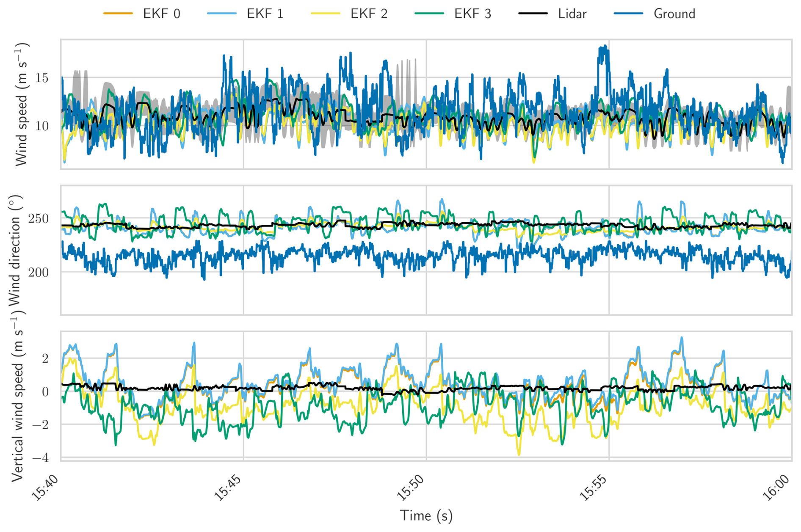The width and height of the screenshot is (801, 532).
Task: Click the yellow EKF 2 legend line
Action: [x=326, y=14]
